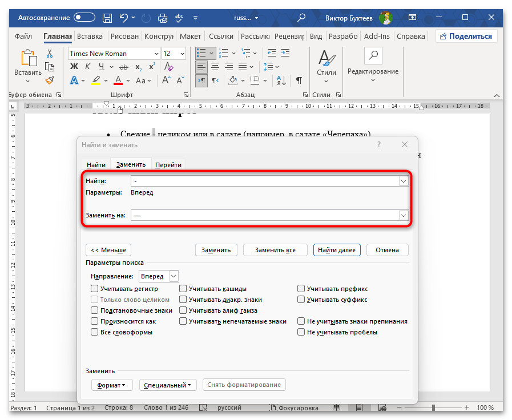The image size is (512, 420).
Task: Enable the 'Не учитывать пробелы' checkbox
Action: (301, 332)
